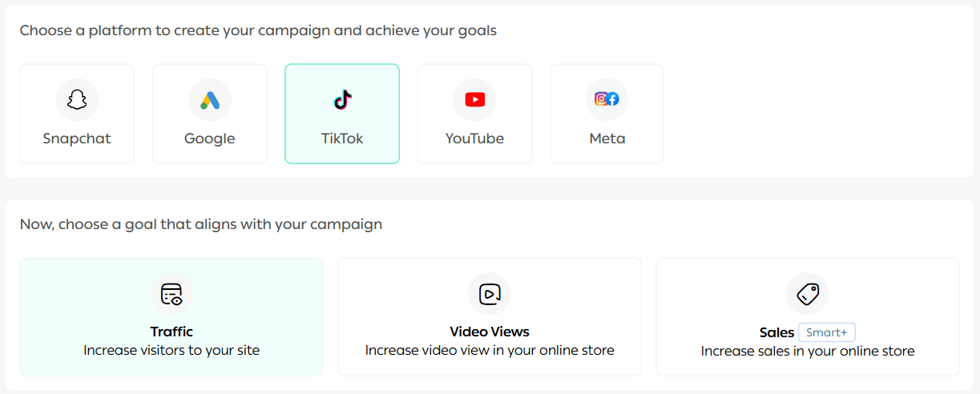
Task: Click the Snapchat ghost icon
Action: (x=77, y=100)
